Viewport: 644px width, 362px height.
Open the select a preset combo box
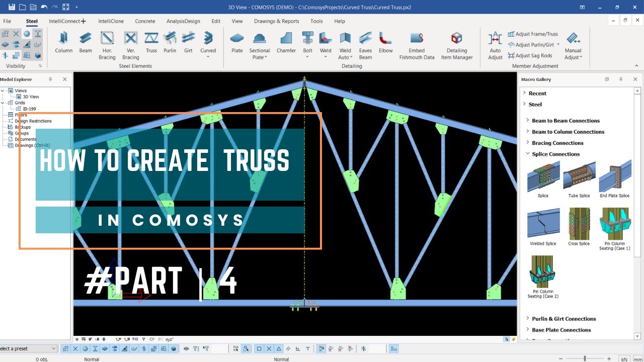click(29, 348)
